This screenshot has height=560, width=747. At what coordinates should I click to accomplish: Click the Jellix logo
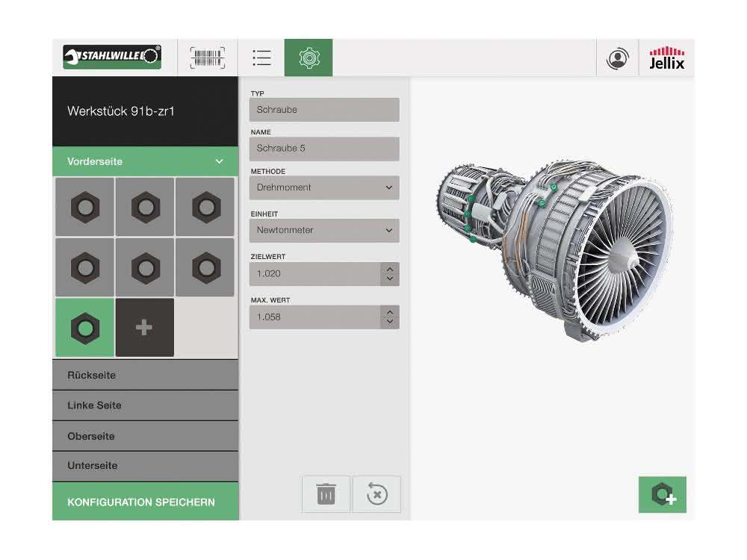tap(666, 58)
